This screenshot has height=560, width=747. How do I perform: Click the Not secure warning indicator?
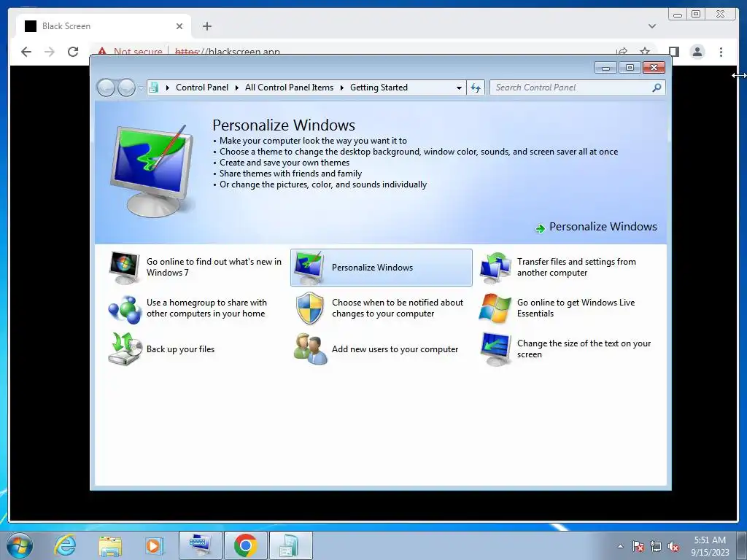[130, 52]
